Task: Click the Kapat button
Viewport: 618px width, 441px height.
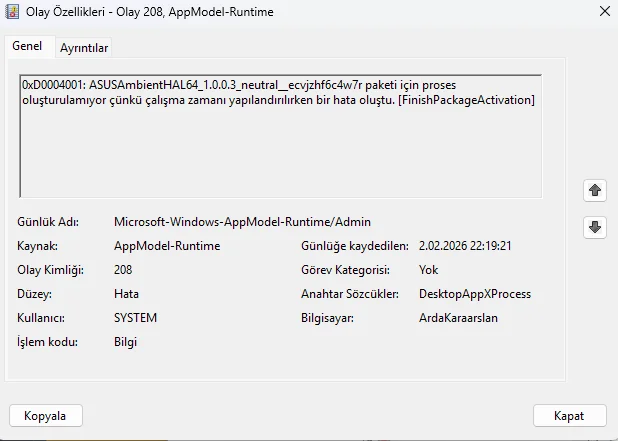Action: pos(569,415)
